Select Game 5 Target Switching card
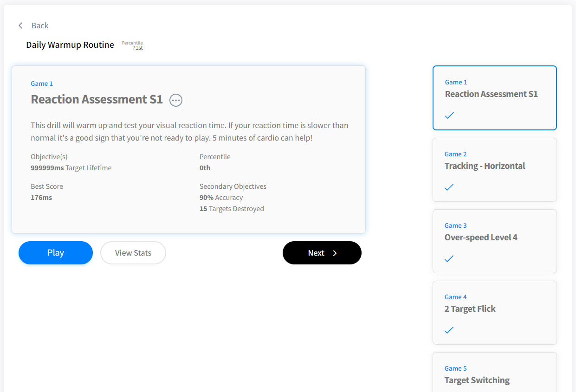Screen dimensions: 576x392 point(494,373)
